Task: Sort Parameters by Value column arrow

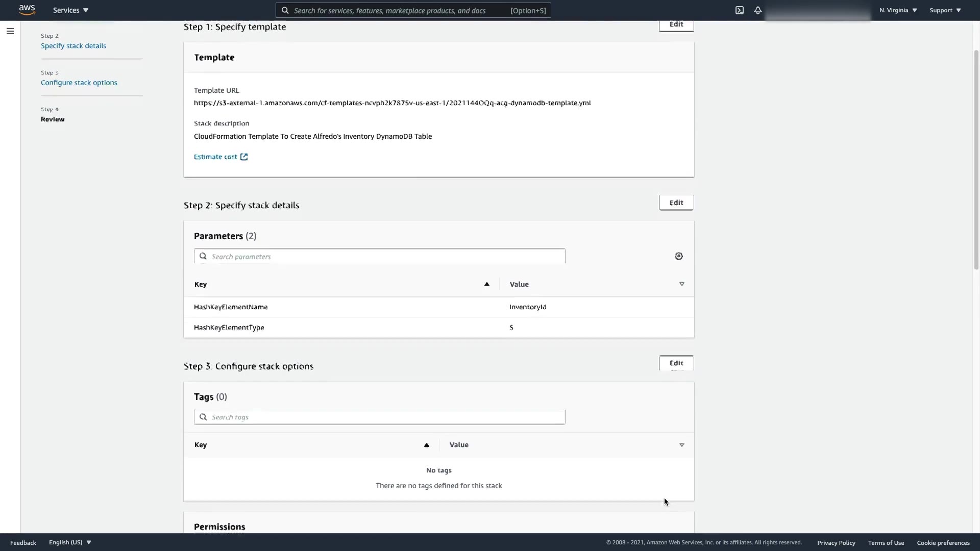Action: [681, 284]
